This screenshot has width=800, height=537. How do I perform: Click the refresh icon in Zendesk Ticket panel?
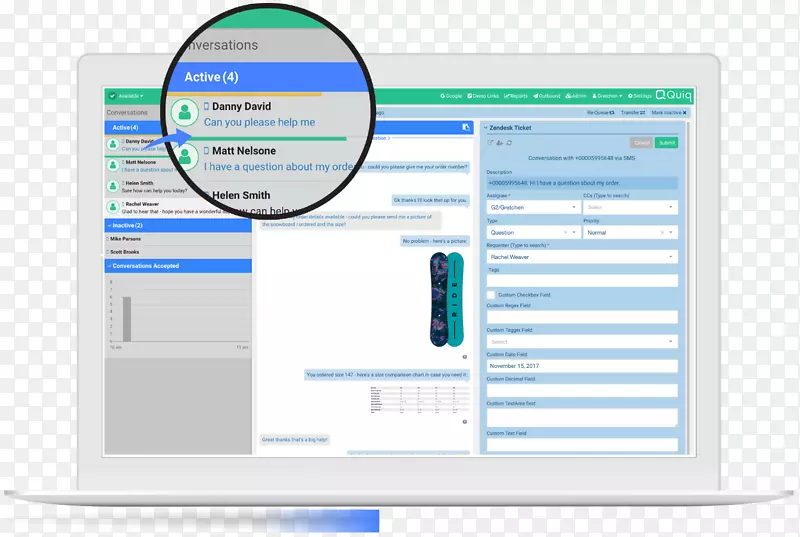coord(509,143)
